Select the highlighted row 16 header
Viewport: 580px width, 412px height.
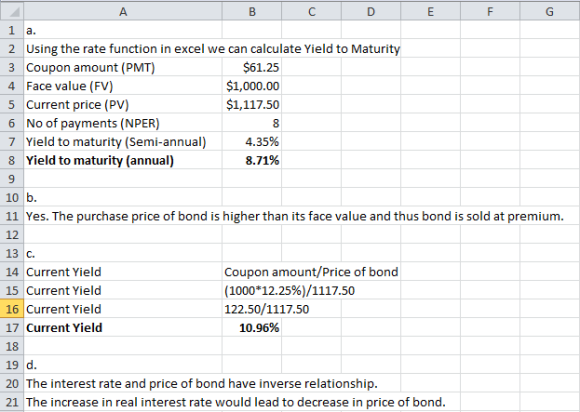[12, 309]
